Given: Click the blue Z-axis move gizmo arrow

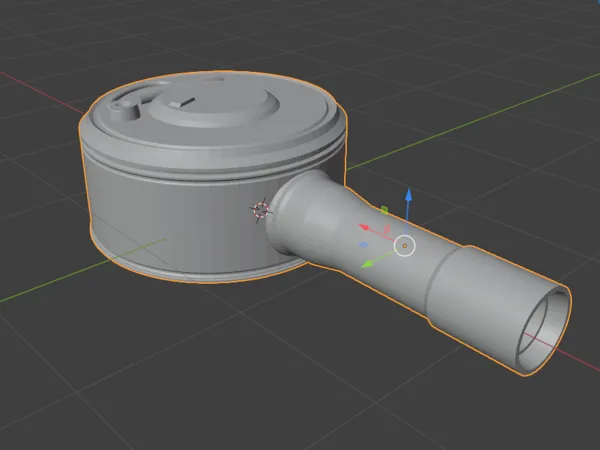Looking at the screenshot, I should pos(408,194).
